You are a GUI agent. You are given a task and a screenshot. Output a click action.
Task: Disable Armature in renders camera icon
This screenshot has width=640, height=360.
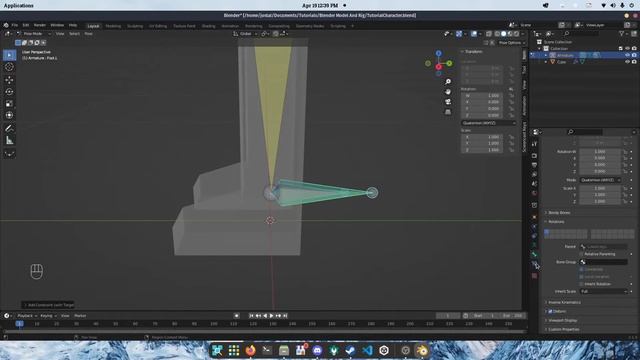click(x=634, y=55)
